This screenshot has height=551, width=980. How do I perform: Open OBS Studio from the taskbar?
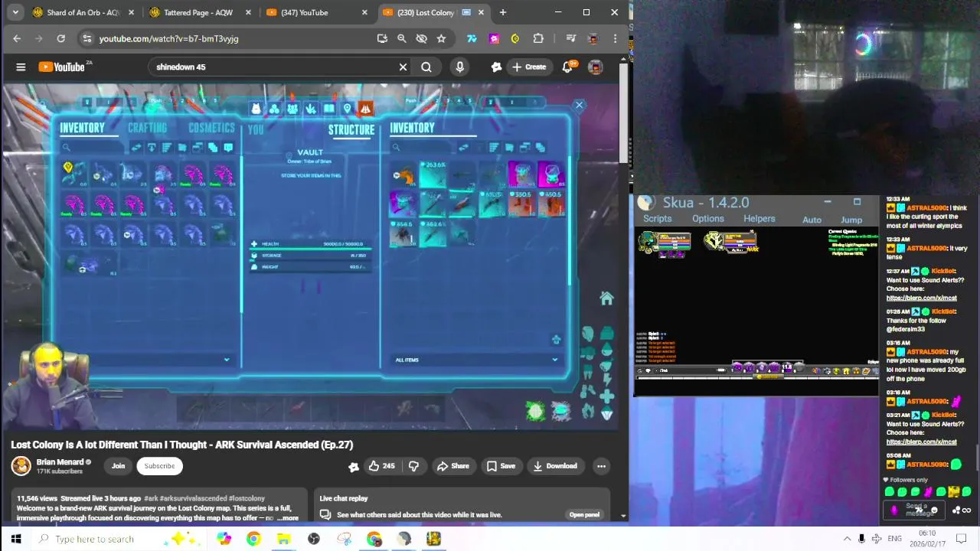pyautogui.click(x=313, y=539)
